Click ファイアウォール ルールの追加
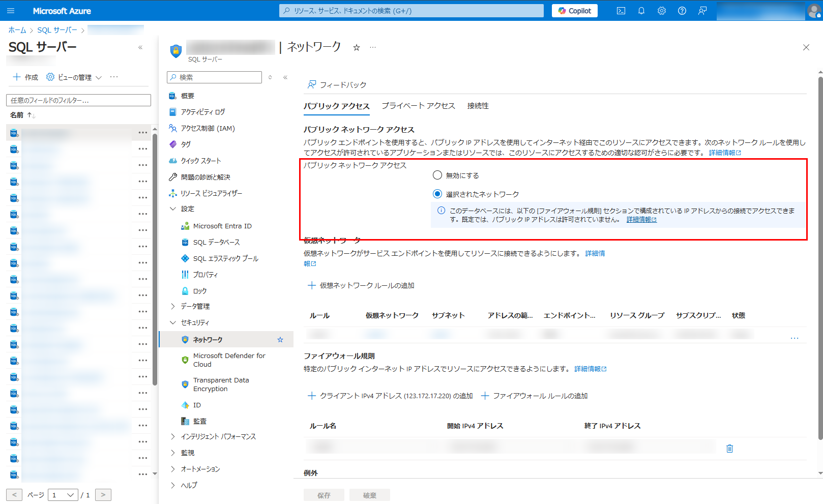The width and height of the screenshot is (823, 504). pos(535,396)
